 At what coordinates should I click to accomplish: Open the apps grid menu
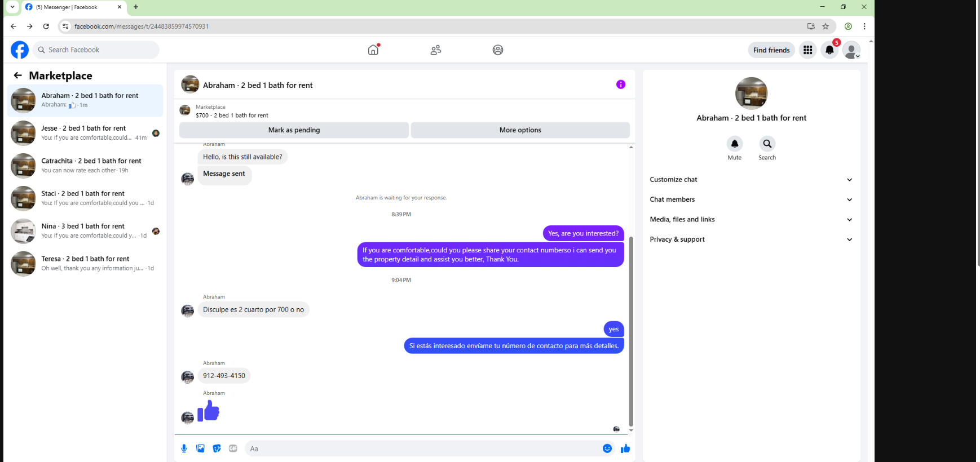pyautogui.click(x=808, y=50)
